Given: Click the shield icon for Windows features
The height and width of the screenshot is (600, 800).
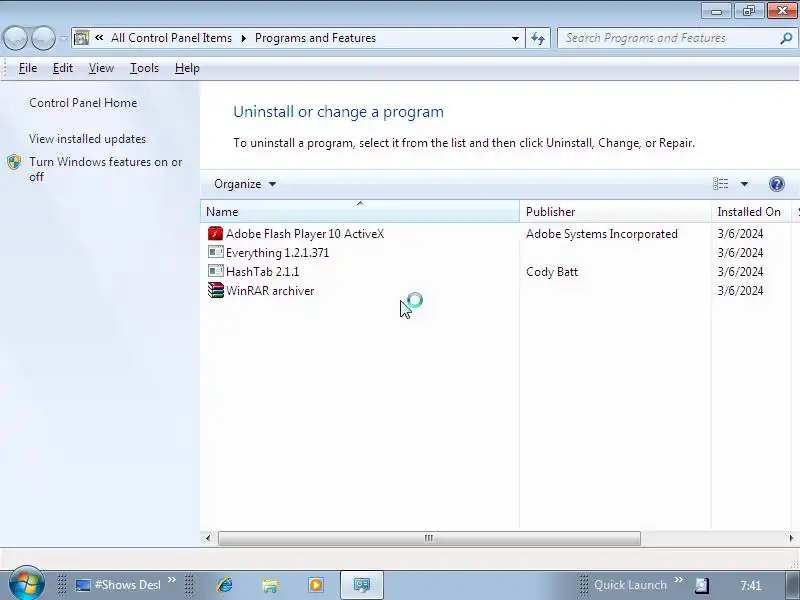Looking at the screenshot, I should tap(14, 162).
